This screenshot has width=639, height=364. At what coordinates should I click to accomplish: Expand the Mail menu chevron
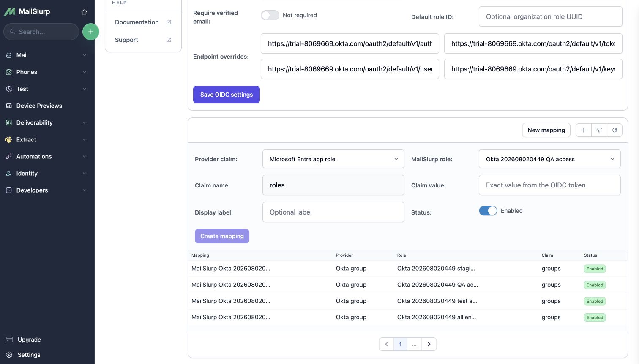coord(85,55)
